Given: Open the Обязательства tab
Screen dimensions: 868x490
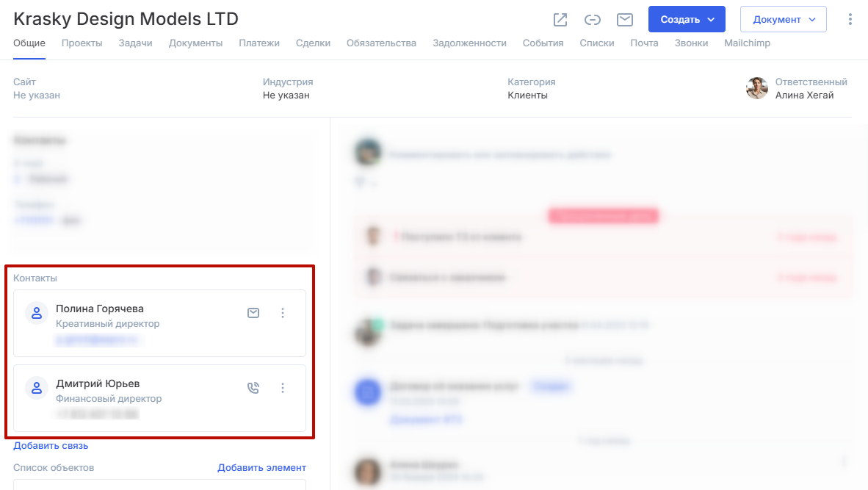Looking at the screenshot, I should point(381,43).
